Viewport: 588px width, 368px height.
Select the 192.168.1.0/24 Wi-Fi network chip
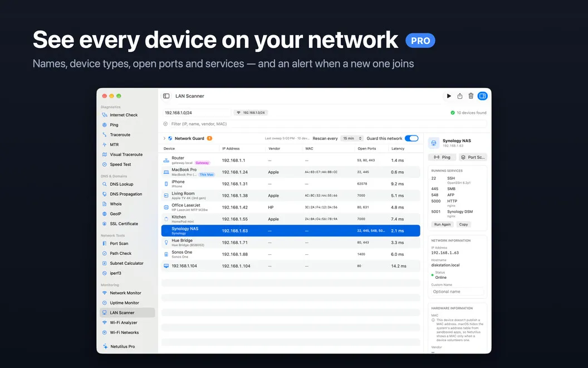[251, 113]
